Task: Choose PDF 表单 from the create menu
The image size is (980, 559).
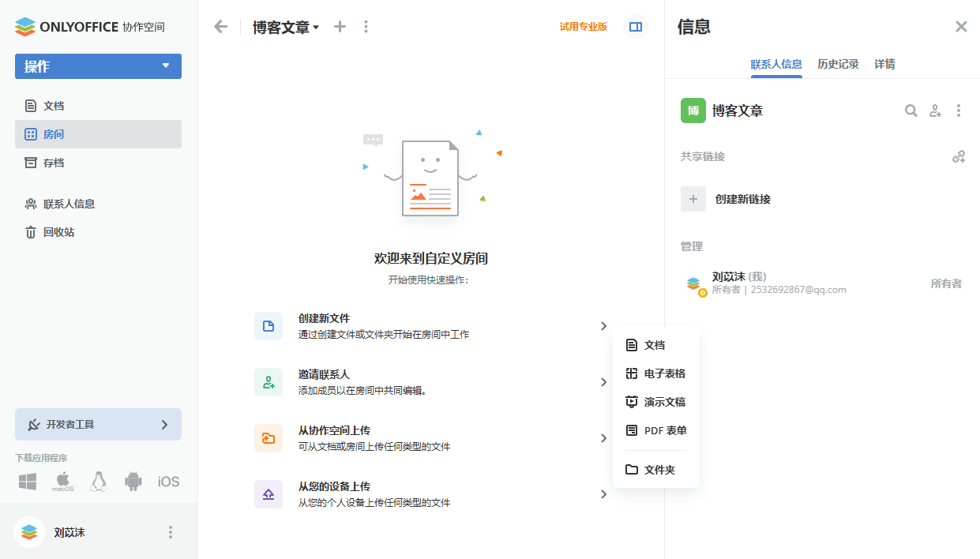Action: tap(656, 430)
